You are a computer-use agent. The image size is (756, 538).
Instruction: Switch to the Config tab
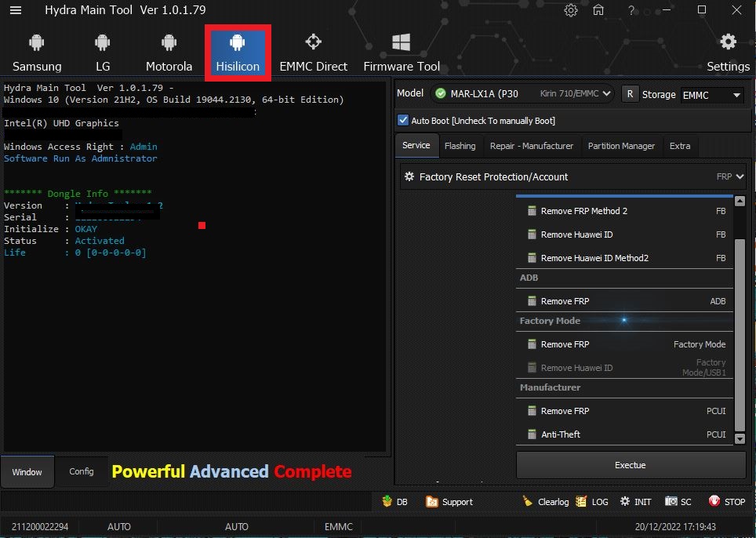tap(82, 471)
